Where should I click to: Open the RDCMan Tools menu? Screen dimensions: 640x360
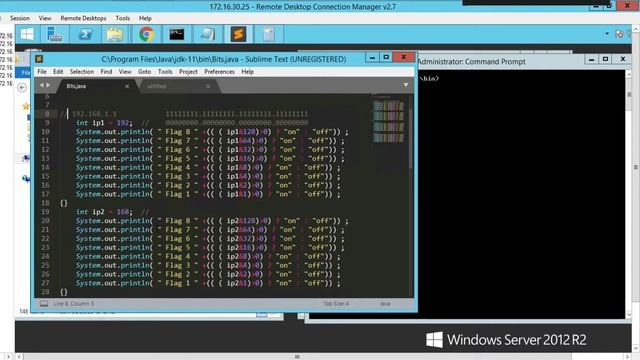[x=122, y=18]
